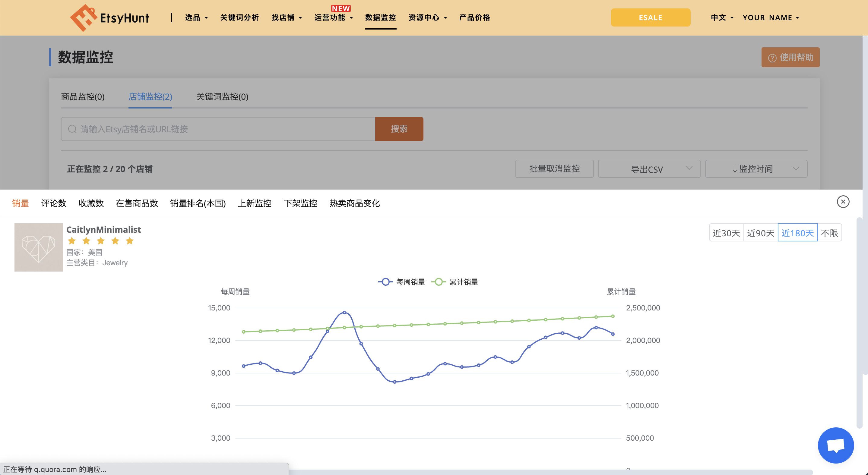868x475 pixels.
Task: Select the 收藏数 chart tab
Action: (x=91, y=203)
